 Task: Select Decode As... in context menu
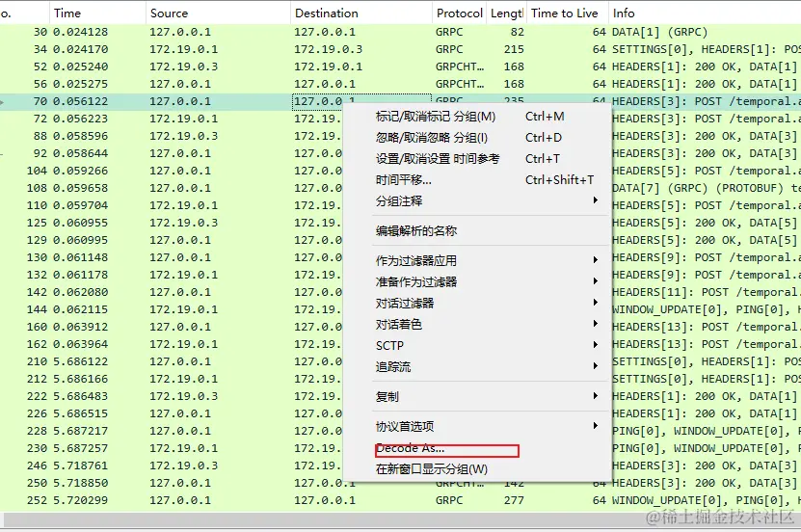click(x=477, y=449)
